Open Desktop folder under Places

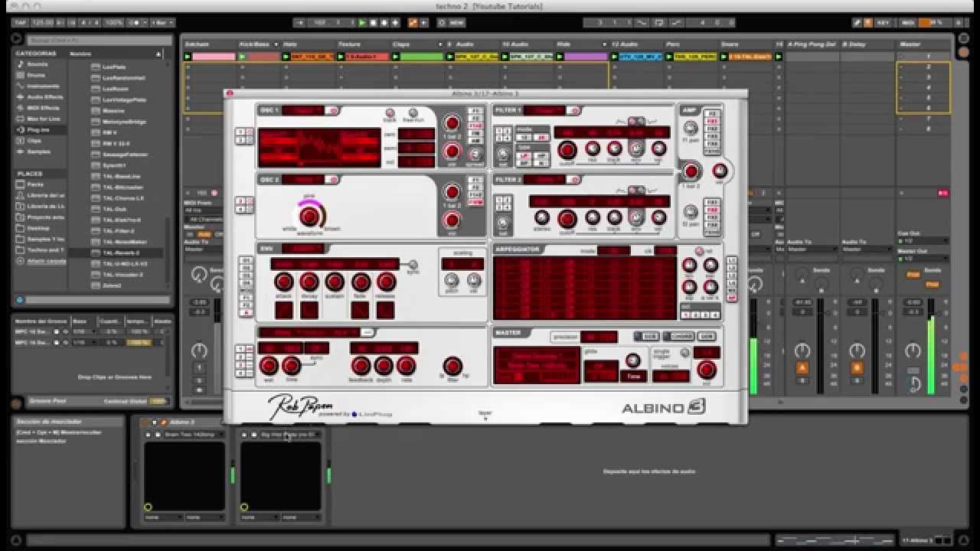click(x=38, y=228)
